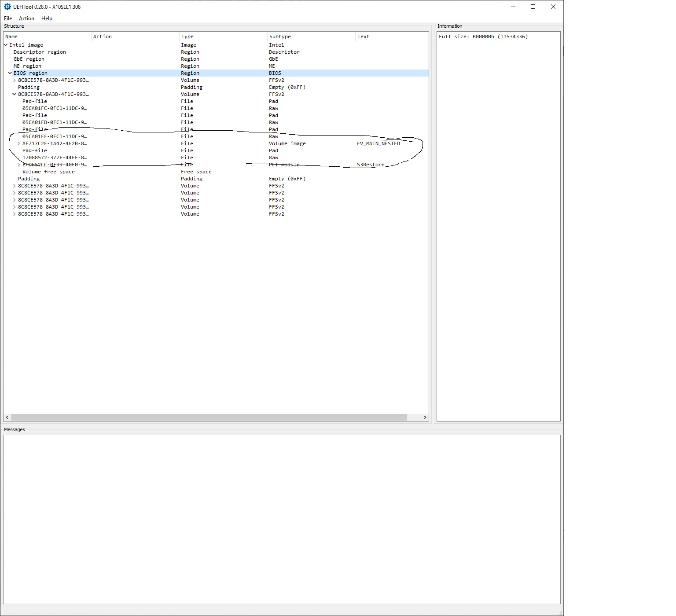Click the Action column header

136,37
